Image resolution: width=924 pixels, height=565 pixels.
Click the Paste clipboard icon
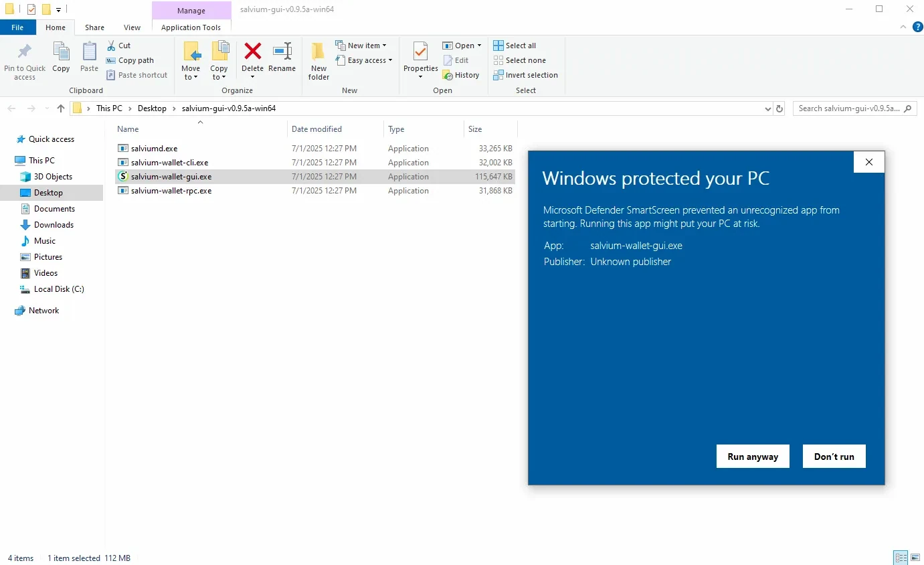pos(89,52)
